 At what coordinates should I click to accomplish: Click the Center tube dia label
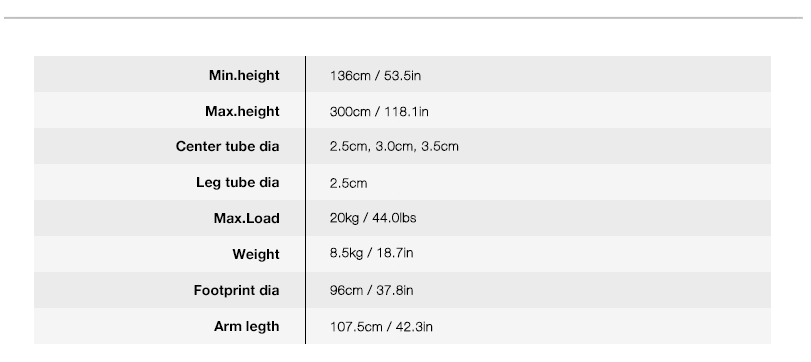click(x=228, y=146)
